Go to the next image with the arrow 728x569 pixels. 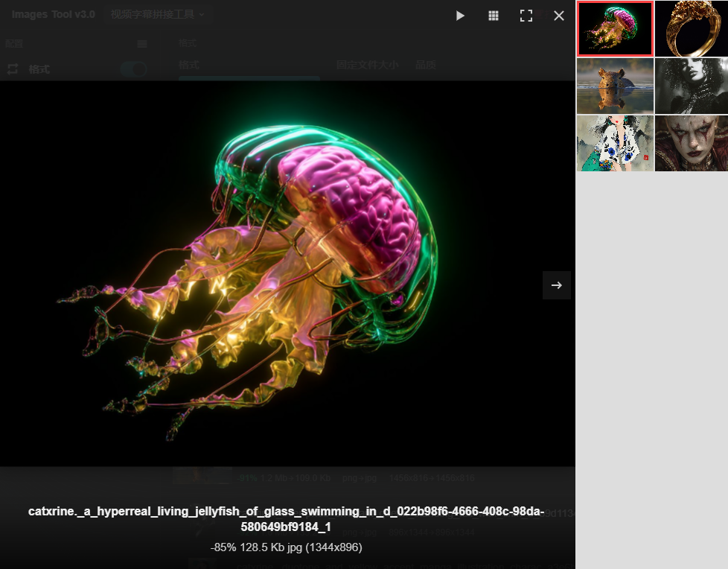[x=557, y=285]
